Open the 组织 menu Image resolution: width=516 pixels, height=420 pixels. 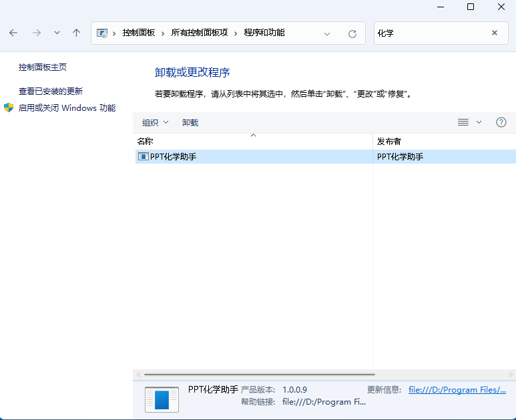155,122
